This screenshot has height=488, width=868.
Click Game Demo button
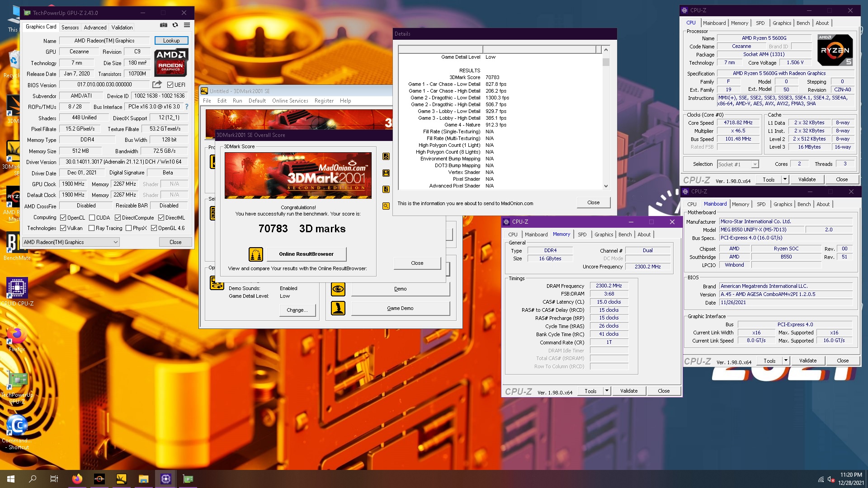[400, 308]
